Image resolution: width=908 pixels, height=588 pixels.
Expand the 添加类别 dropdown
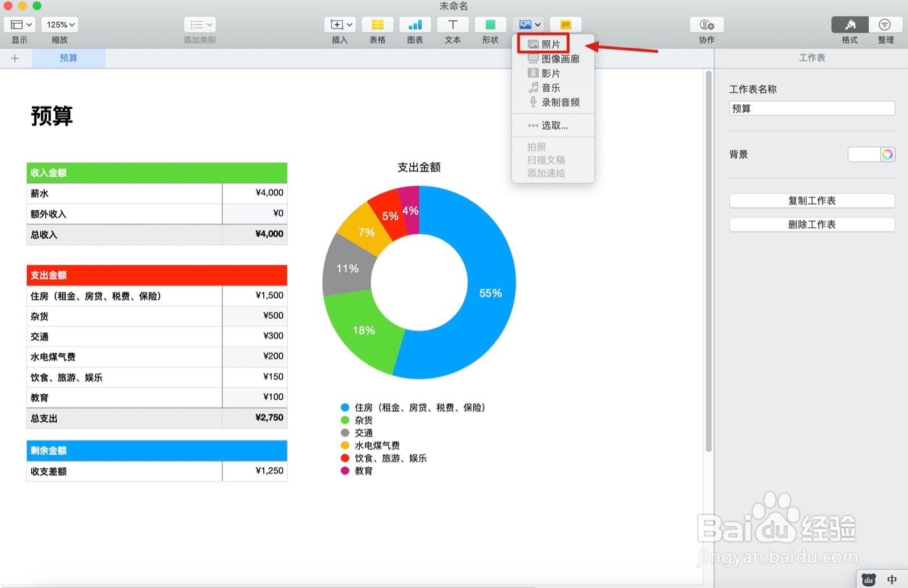199,24
